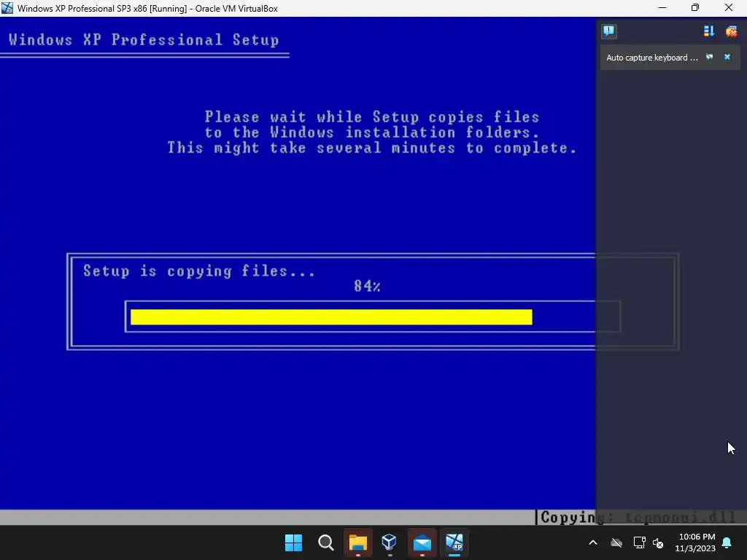
Task: Toggle the VirtualBox notification center icon
Action: click(608, 31)
